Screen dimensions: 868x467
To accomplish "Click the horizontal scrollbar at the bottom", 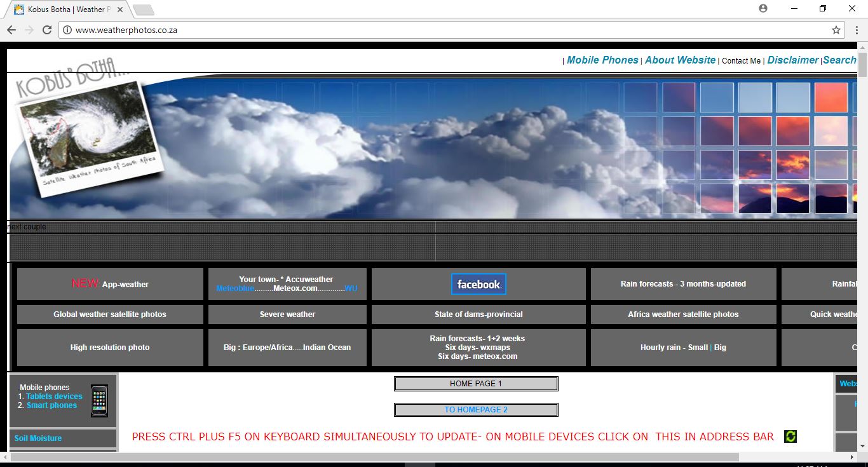I will click(x=375, y=457).
